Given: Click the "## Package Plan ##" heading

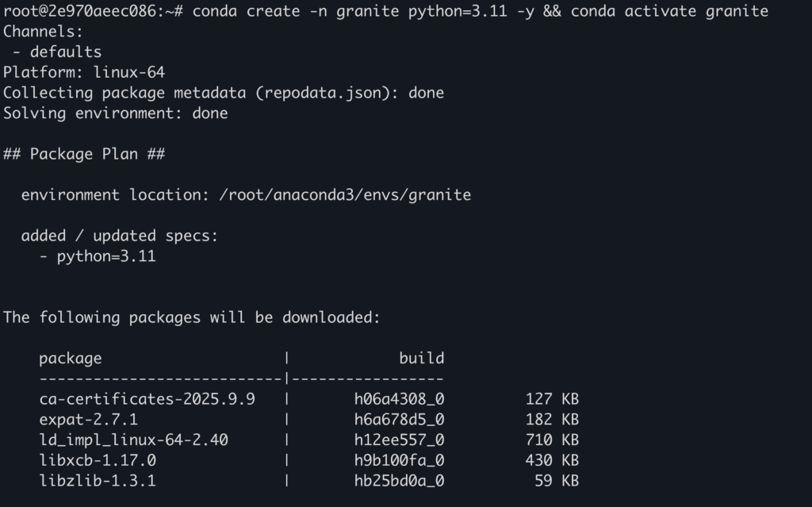Looking at the screenshot, I should 84,154.
